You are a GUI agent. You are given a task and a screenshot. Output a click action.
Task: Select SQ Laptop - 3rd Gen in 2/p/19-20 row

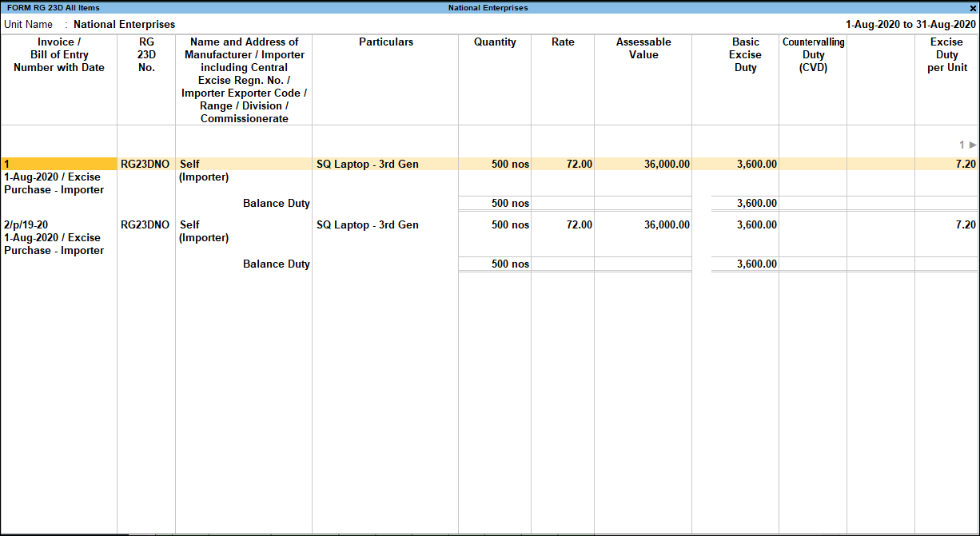[368, 224]
